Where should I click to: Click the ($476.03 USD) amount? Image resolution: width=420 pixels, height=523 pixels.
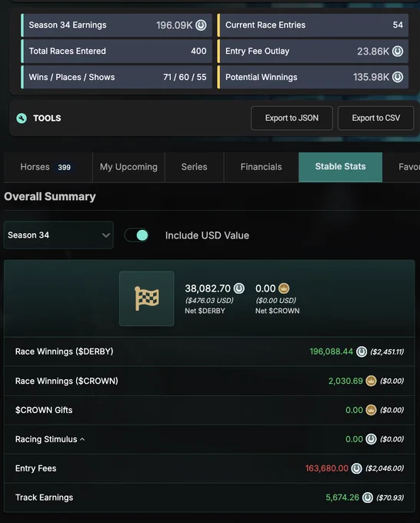209,301
